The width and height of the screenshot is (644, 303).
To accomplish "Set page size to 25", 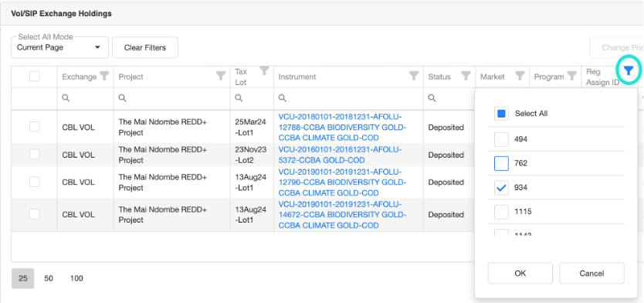I will point(23,278).
